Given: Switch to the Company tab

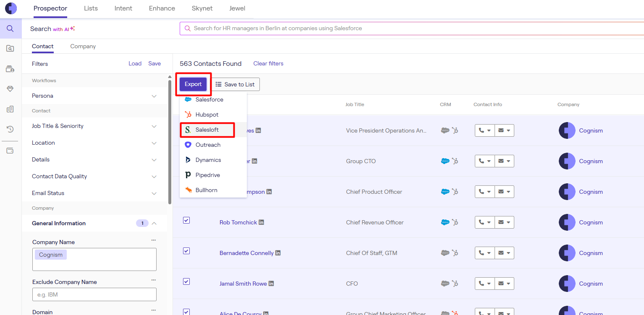Looking at the screenshot, I should click(x=83, y=46).
